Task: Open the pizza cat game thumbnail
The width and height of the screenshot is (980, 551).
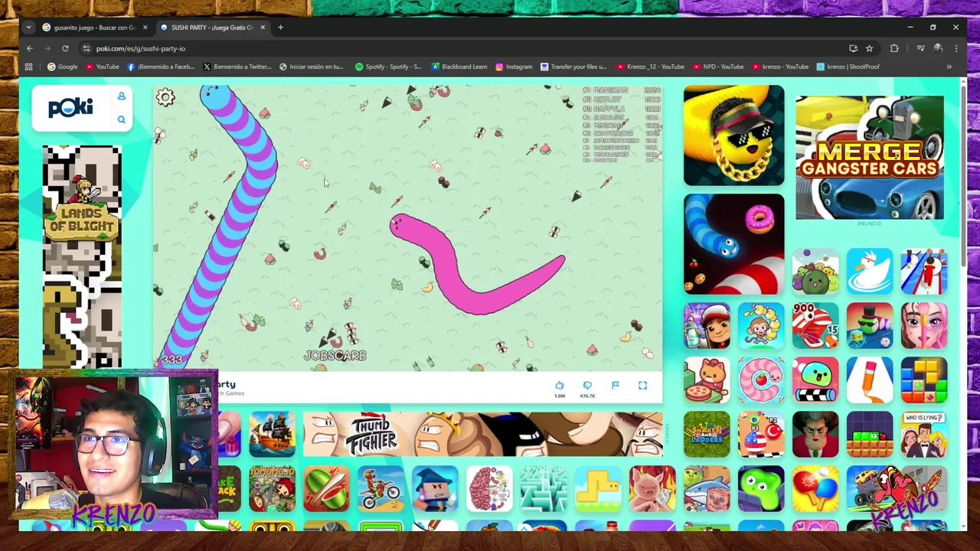Action: [x=707, y=380]
